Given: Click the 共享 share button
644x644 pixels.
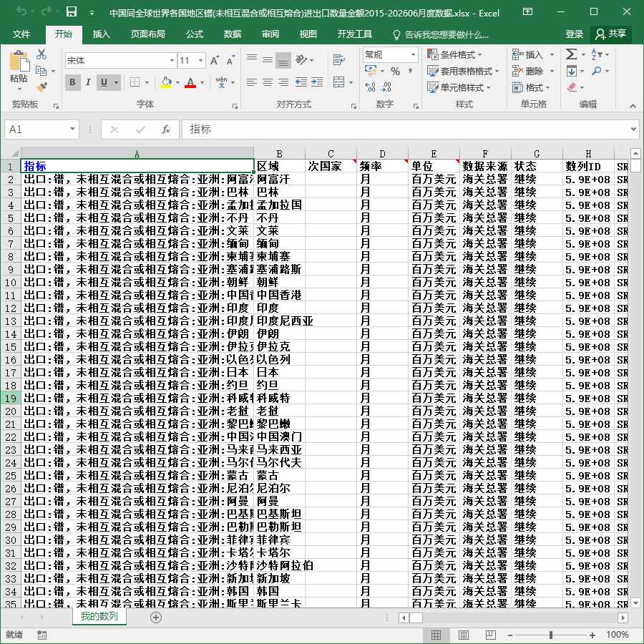Looking at the screenshot, I should click(x=611, y=34).
